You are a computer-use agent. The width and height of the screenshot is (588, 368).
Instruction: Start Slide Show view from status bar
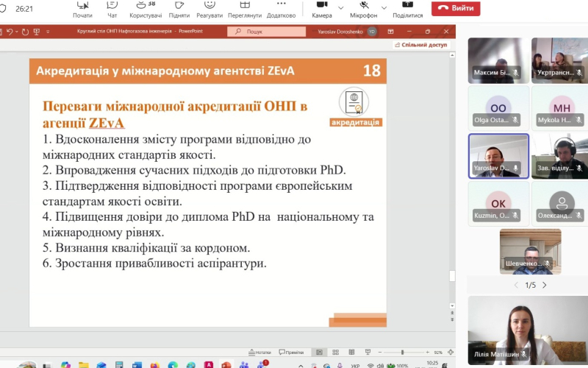click(367, 353)
